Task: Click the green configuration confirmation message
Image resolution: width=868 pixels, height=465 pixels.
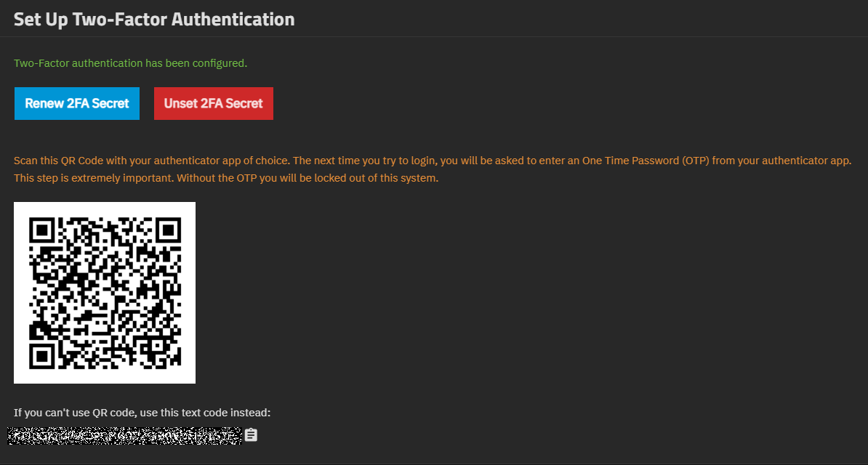Action: [x=129, y=63]
